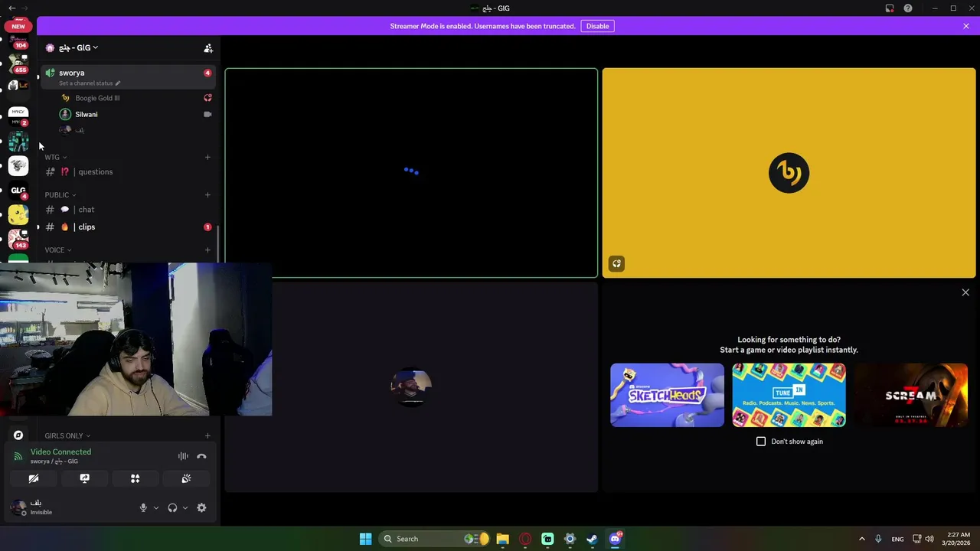980x551 pixels.
Task: Check the Don't show again checkbox
Action: 761,442
